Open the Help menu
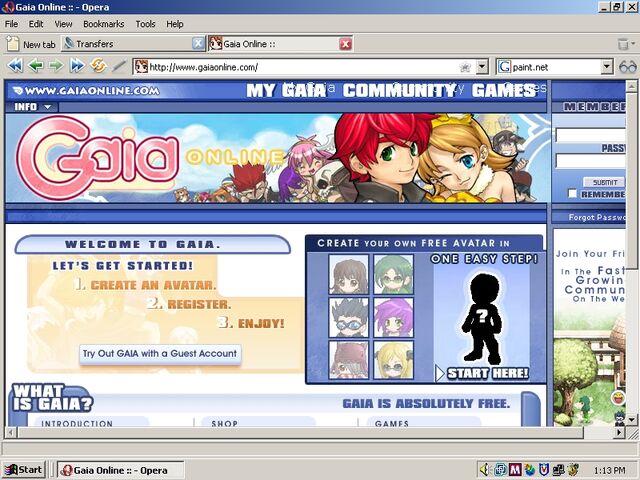This screenshot has height=480, width=640. 175,24
